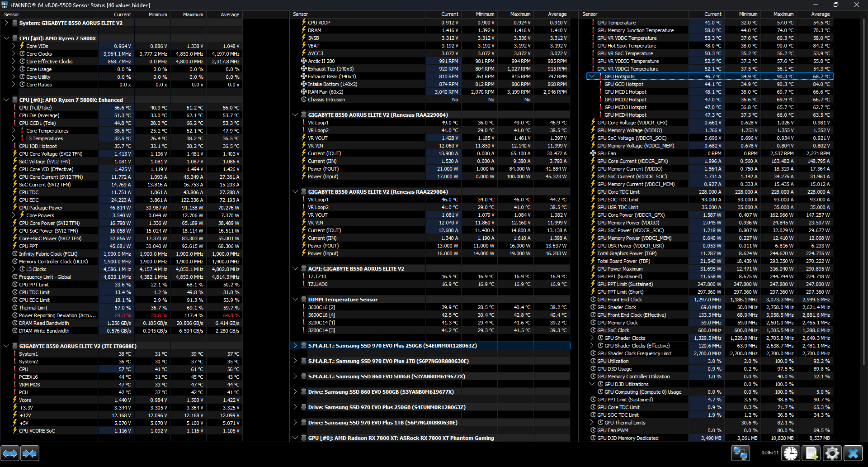Viewport: 868px width, 467px height.
Task: Click the fan icon beside GPU Fan
Action: tap(593, 153)
